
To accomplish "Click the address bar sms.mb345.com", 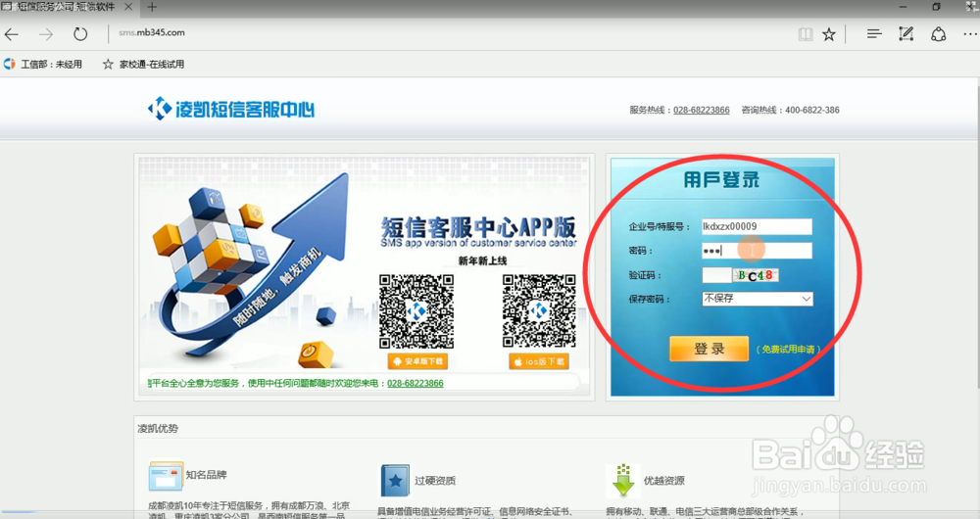I will pyautogui.click(x=152, y=32).
